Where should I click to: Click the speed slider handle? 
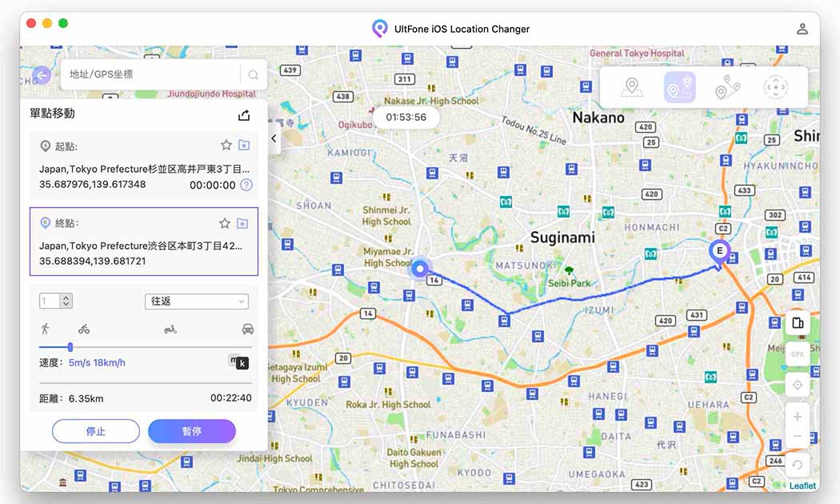click(70, 347)
